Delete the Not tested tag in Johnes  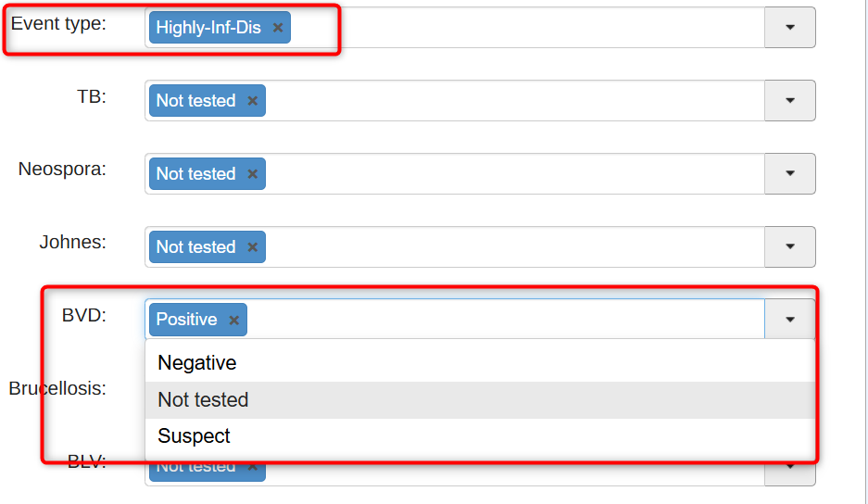(x=252, y=247)
